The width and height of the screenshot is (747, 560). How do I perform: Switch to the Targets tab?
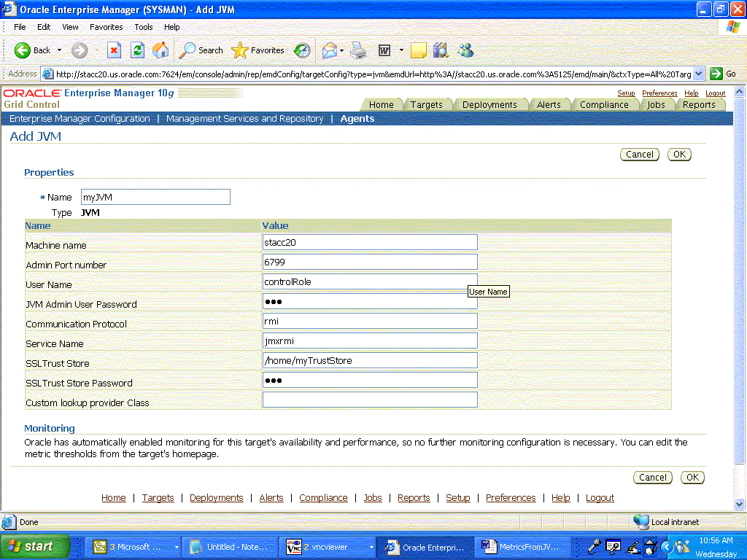pyautogui.click(x=426, y=105)
